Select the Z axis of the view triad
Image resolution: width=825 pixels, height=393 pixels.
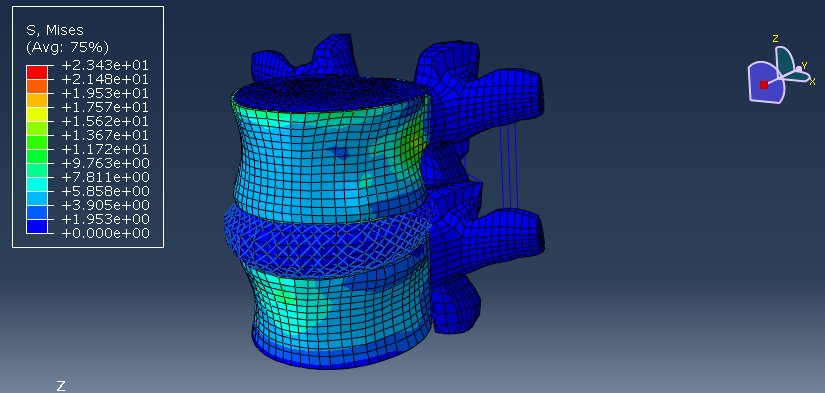pyautogui.click(x=775, y=38)
